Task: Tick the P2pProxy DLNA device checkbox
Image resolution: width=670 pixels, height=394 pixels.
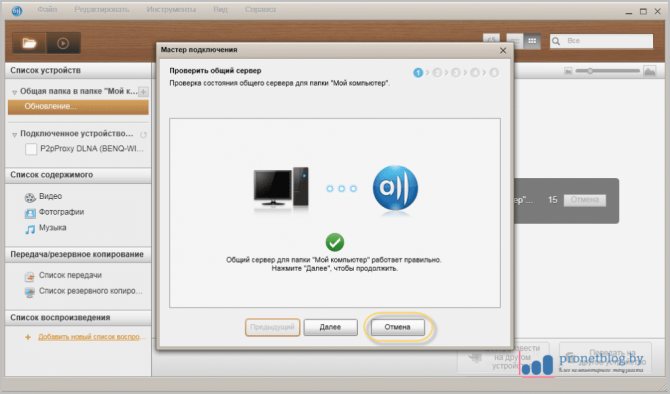Action: click(31, 149)
